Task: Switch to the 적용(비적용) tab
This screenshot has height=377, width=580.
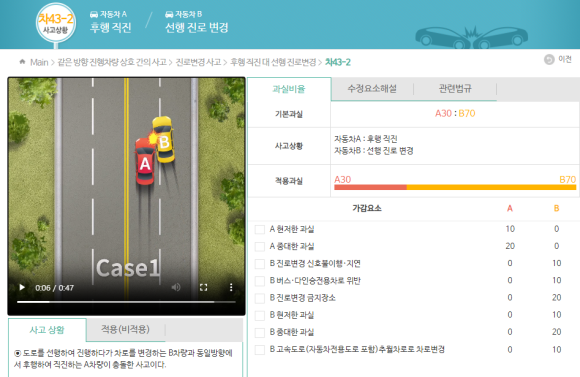Action: coord(125,329)
